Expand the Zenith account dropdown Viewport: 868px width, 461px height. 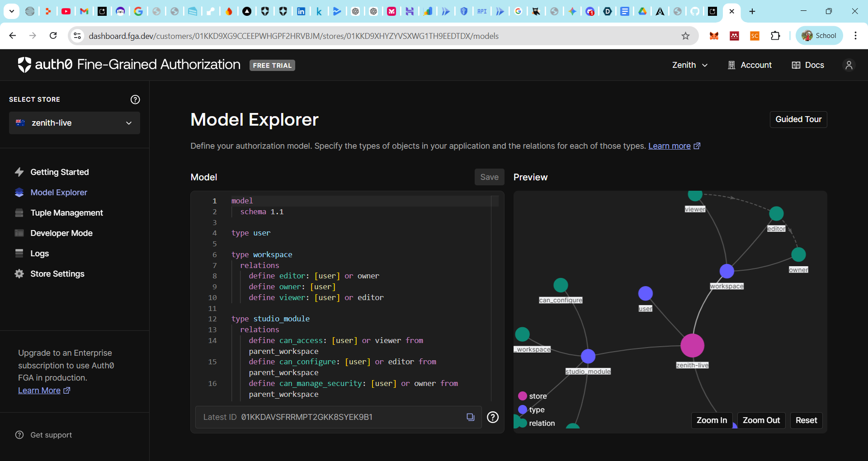click(690, 65)
